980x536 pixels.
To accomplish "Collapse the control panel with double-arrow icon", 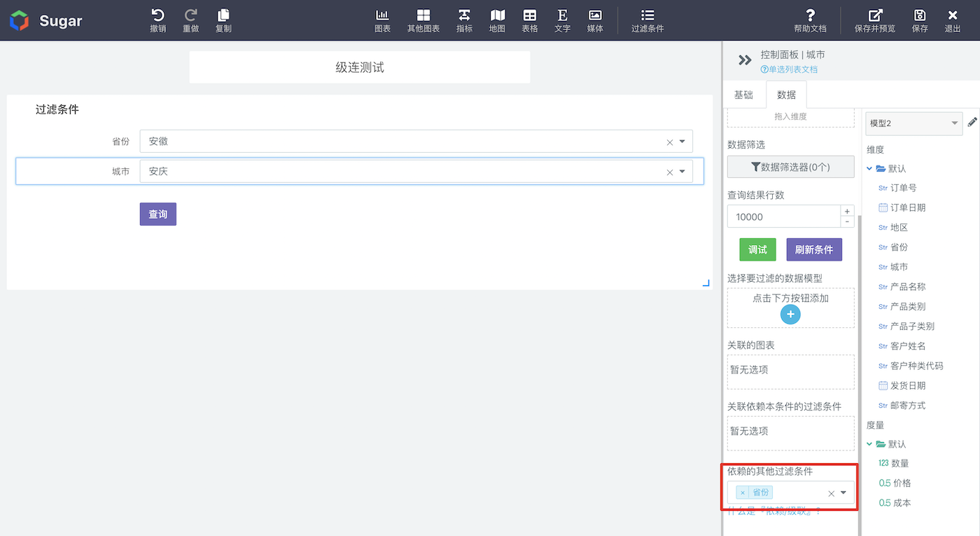I will (x=745, y=61).
